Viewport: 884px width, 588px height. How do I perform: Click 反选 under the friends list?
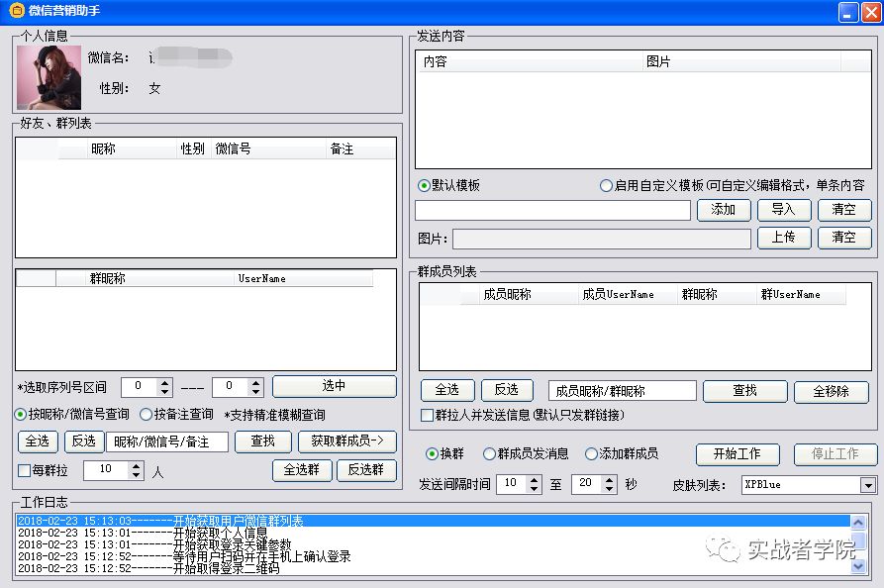click(x=84, y=441)
